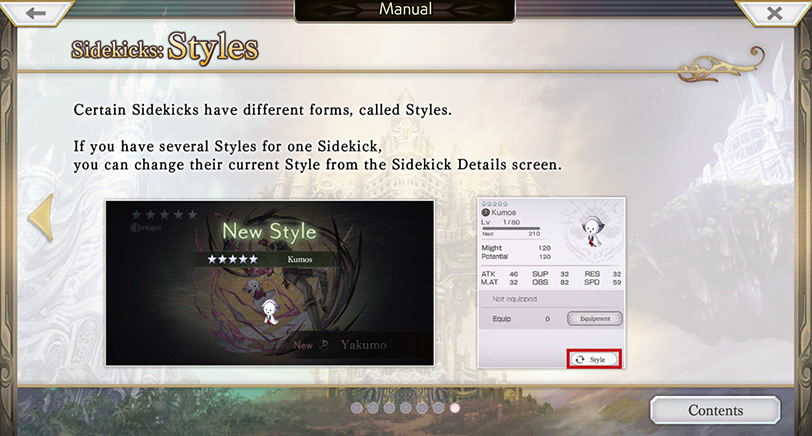This screenshot has width=812, height=436.
Task: Select the last highlighted page dot
Action: [455, 408]
